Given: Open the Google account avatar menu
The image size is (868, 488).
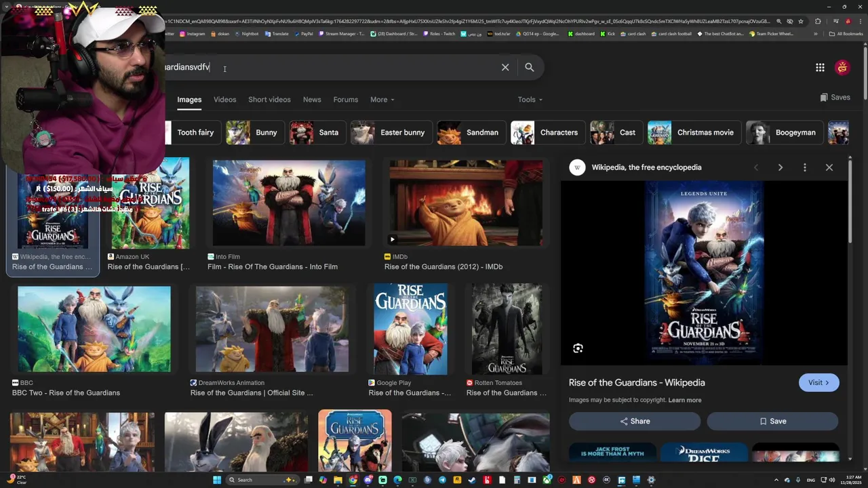Looking at the screenshot, I should 843,67.
